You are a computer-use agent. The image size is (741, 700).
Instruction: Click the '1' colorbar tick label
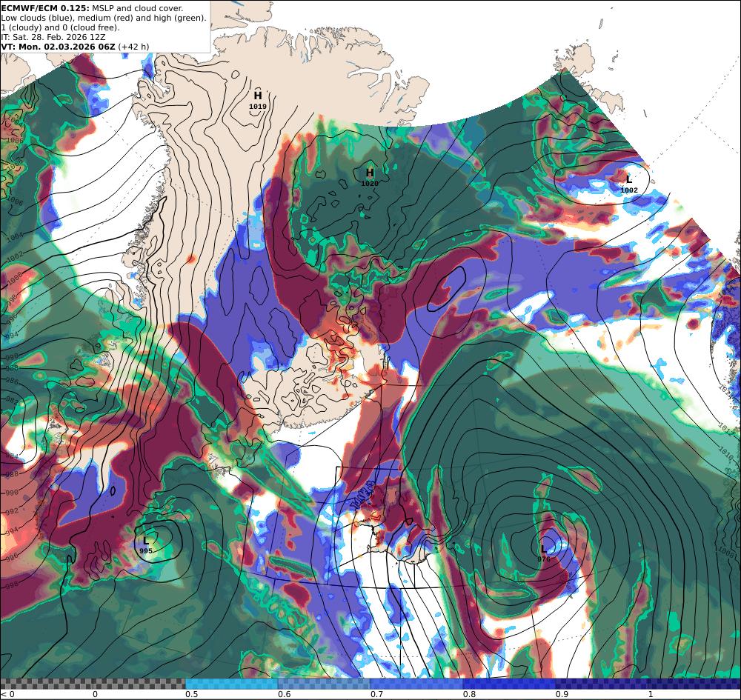651,694
